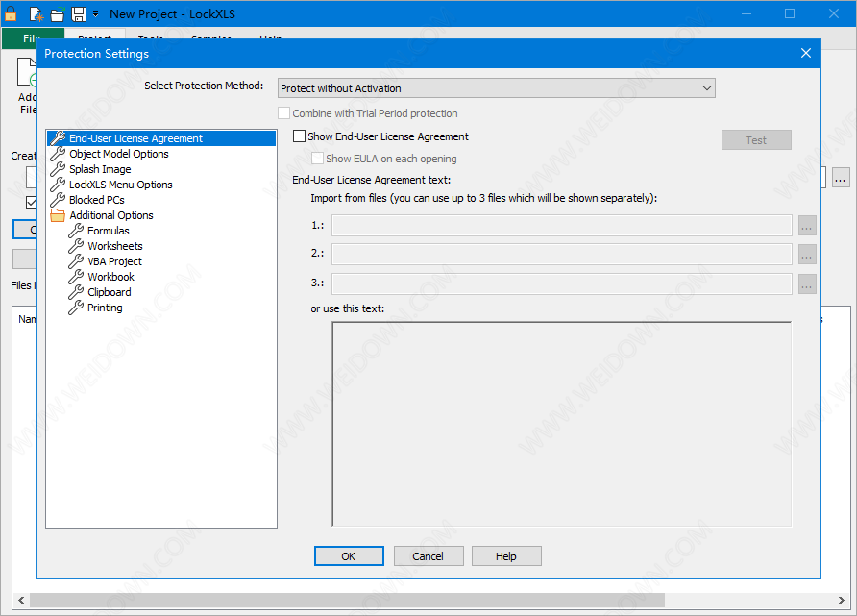The width and height of the screenshot is (857, 616).
Task: Open the Clipboard options page
Action: 110,292
